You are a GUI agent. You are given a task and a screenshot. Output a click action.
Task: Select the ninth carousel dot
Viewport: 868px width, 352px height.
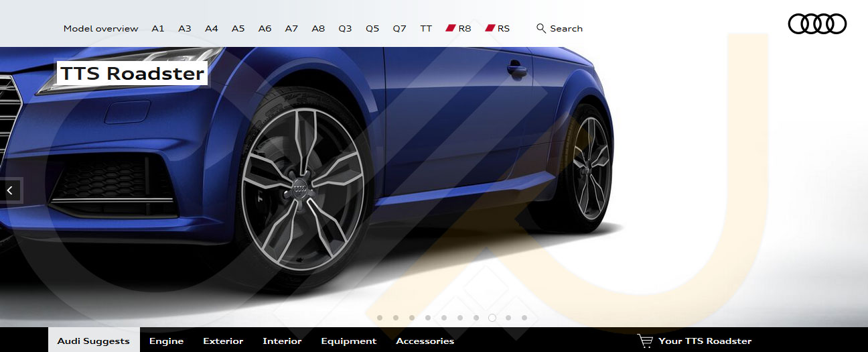point(508,318)
